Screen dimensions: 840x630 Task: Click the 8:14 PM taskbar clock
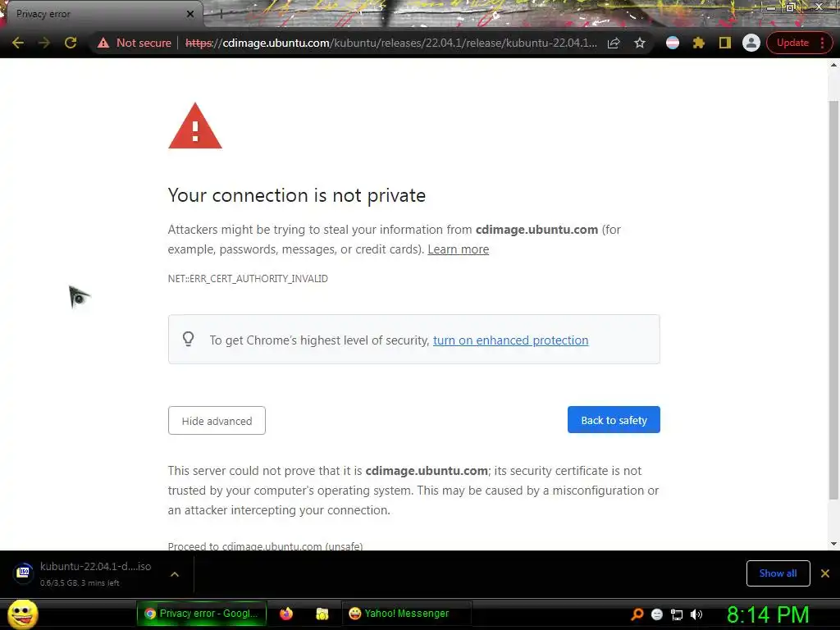[768, 614]
